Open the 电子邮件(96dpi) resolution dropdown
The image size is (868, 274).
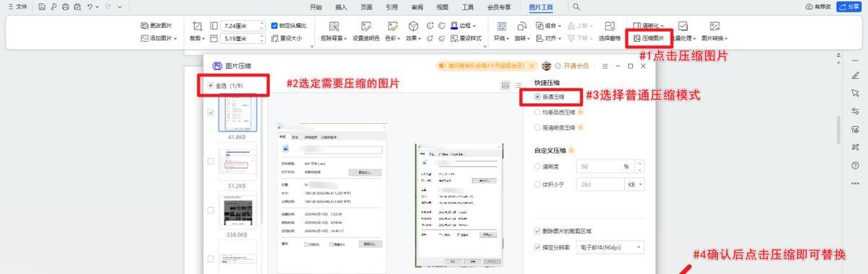click(x=610, y=247)
